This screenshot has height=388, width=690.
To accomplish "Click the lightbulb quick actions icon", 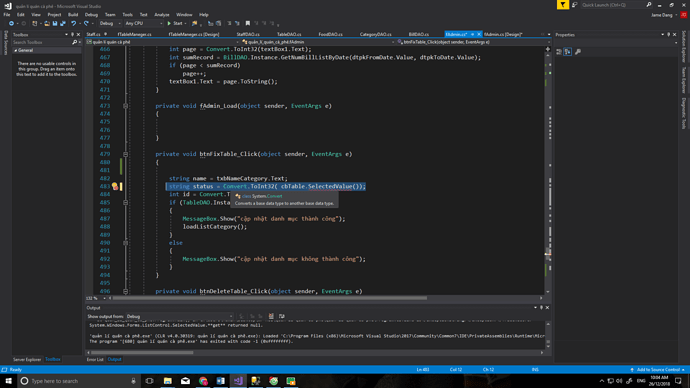I will 115,187.
